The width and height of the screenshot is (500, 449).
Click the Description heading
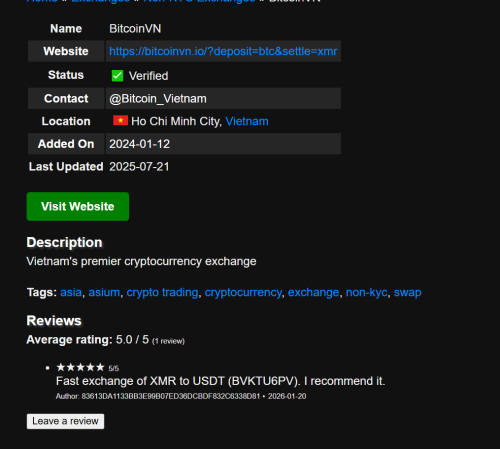pyautogui.click(x=64, y=242)
